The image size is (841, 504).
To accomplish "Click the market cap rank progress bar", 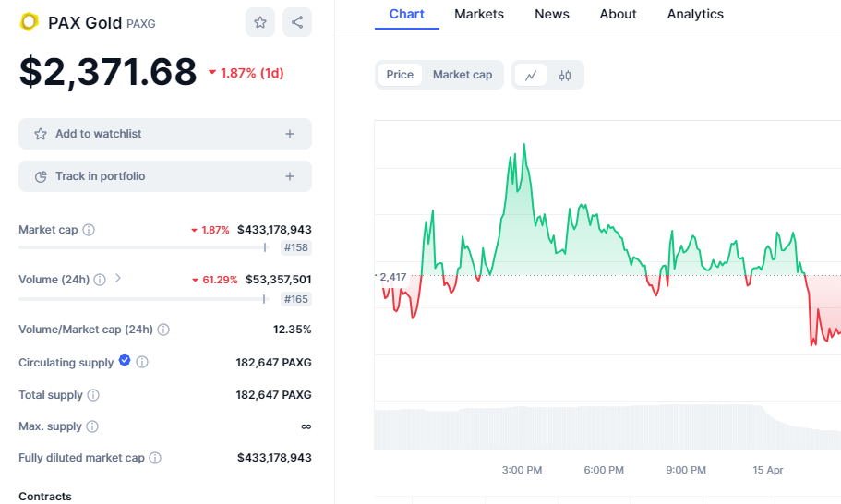I will [143, 247].
